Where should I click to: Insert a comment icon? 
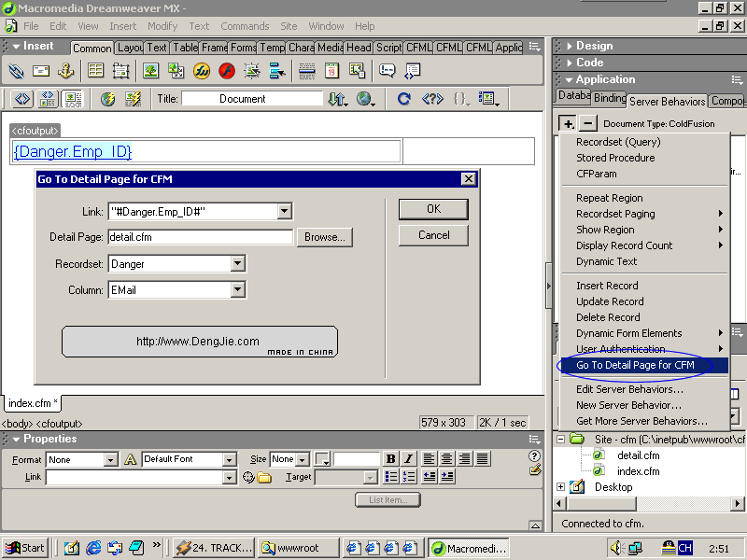[x=387, y=71]
